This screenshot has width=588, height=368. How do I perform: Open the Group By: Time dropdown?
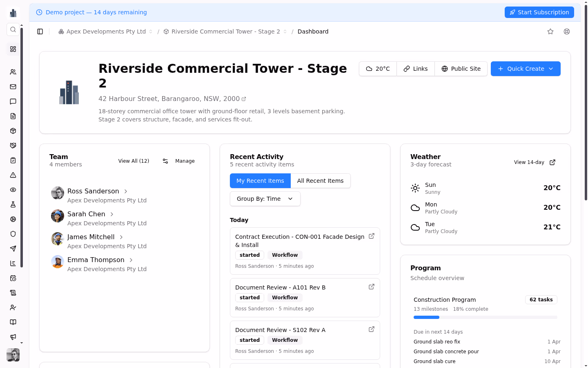pos(265,199)
